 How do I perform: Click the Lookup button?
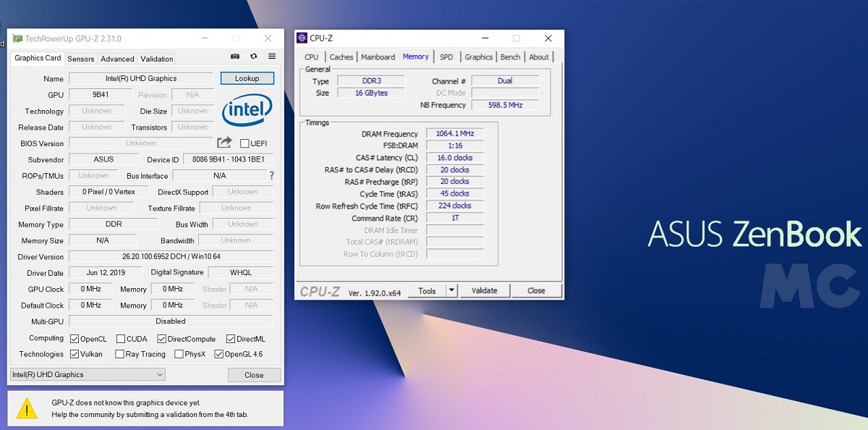(247, 78)
